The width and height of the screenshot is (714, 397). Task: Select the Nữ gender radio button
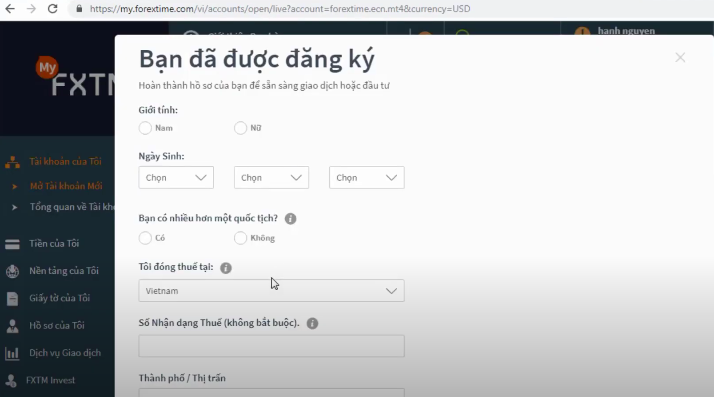pyautogui.click(x=240, y=128)
